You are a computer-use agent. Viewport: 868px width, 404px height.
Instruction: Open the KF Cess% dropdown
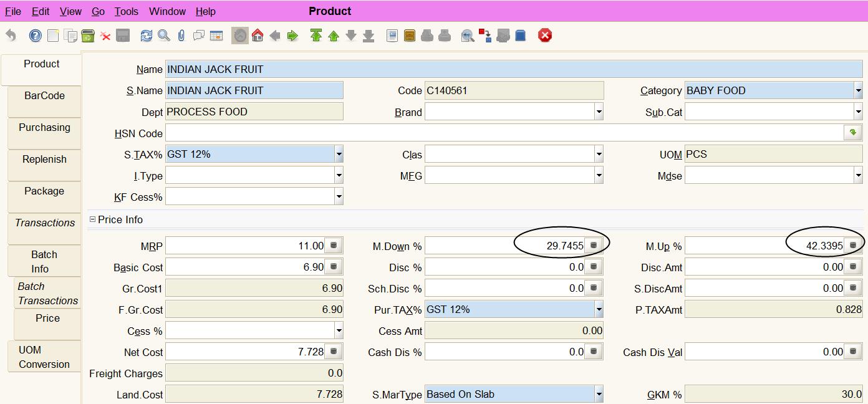pos(339,197)
